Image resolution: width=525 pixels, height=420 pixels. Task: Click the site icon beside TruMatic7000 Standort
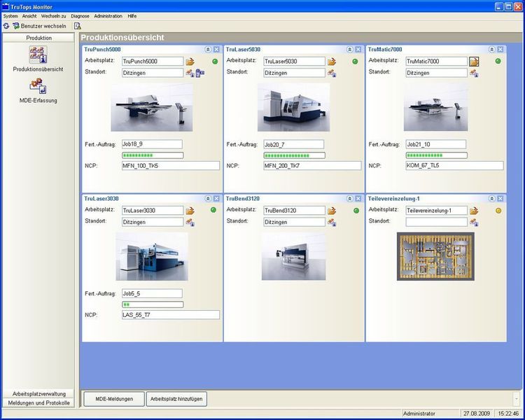(x=474, y=73)
